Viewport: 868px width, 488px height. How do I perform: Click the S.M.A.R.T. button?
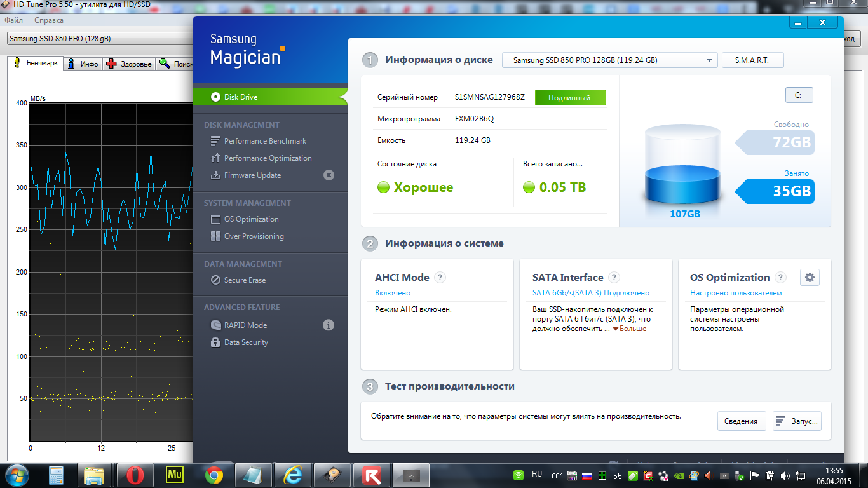tap(752, 60)
